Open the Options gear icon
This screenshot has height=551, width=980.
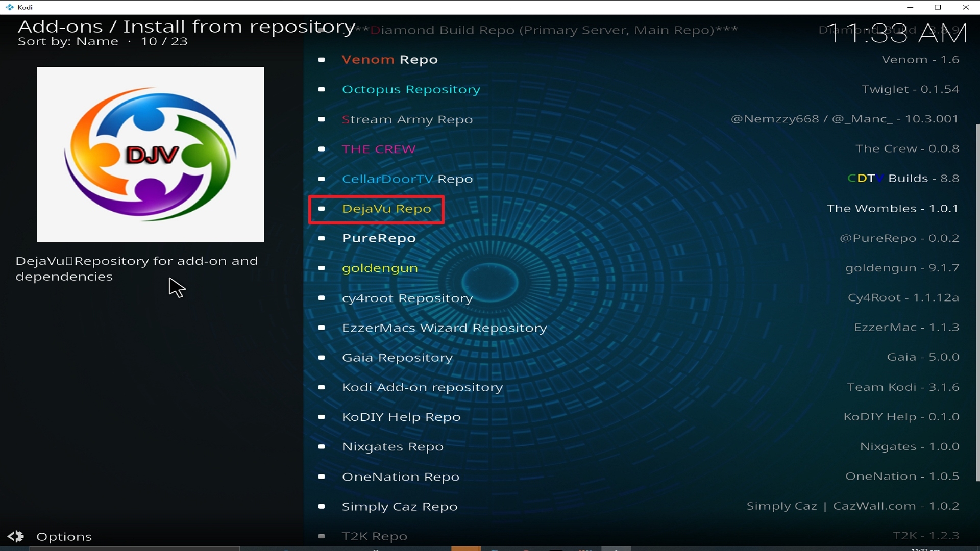click(16, 536)
